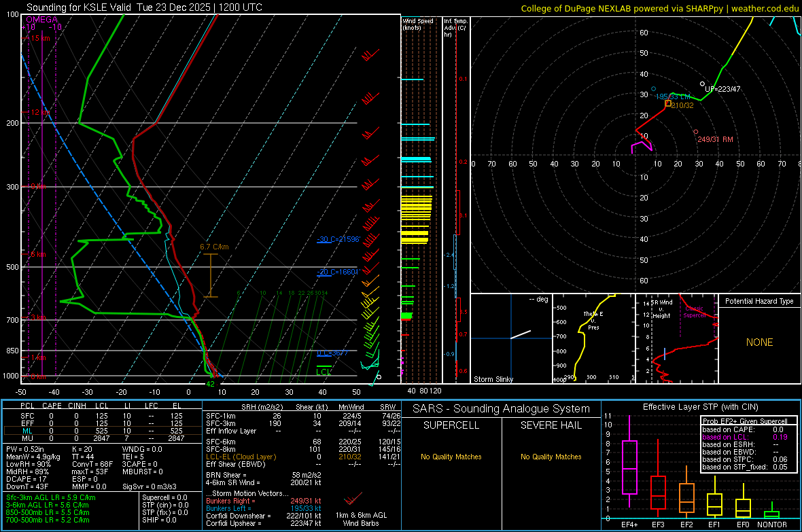
Task: Click the SARS Sounding Analogue System heading
Action: pos(502,409)
